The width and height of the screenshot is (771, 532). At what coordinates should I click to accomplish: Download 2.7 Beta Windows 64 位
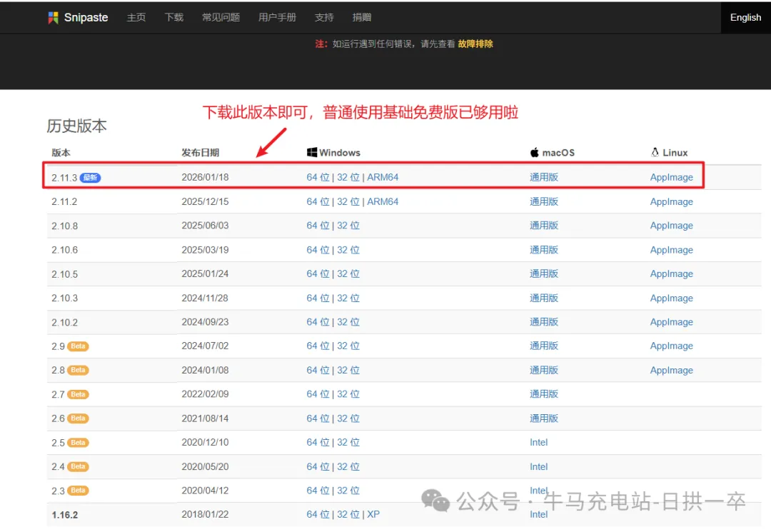pyautogui.click(x=318, y=394)
